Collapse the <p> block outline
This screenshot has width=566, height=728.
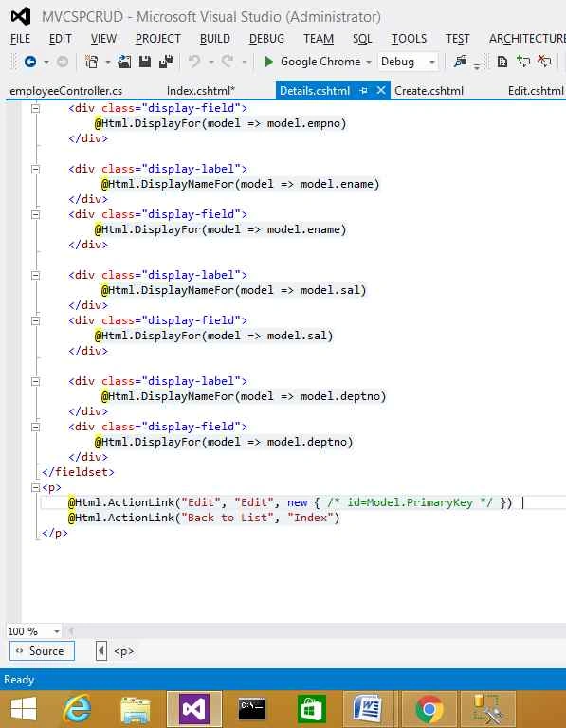click(35, 488)
